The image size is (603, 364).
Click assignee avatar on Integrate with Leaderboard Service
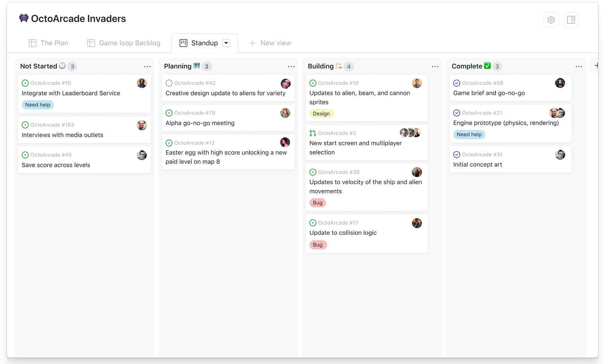[x=142, y=83]
